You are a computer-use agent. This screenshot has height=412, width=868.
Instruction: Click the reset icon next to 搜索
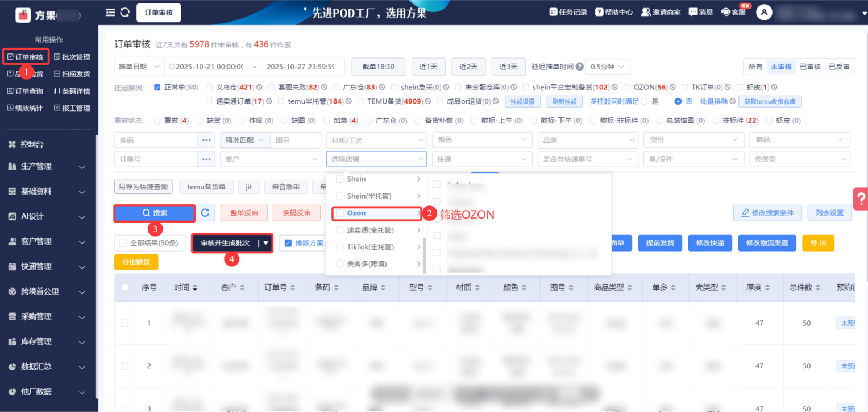point(205,213)
